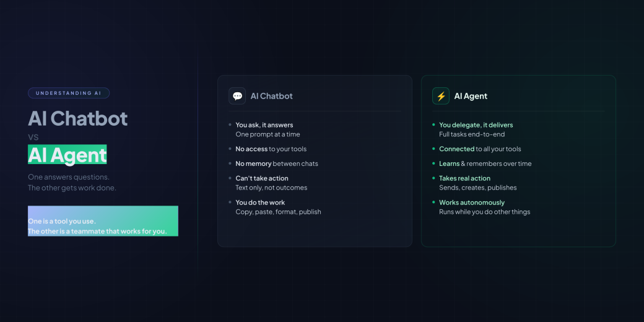Select the AI Agent card title text

tap(471, 96)
